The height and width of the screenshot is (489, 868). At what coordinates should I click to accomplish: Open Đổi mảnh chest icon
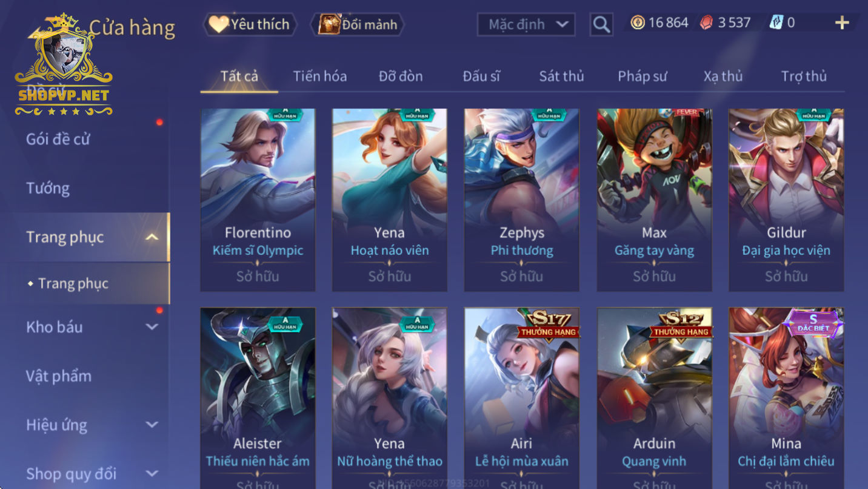coord(357,24)
